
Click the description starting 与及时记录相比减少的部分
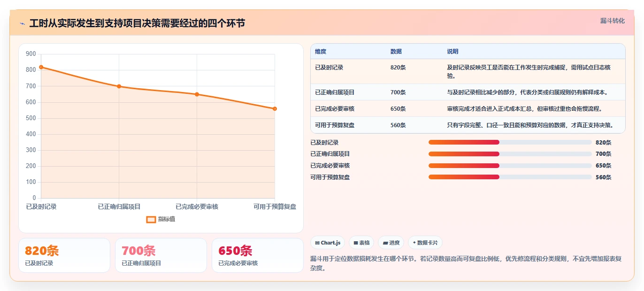point(527,92)
